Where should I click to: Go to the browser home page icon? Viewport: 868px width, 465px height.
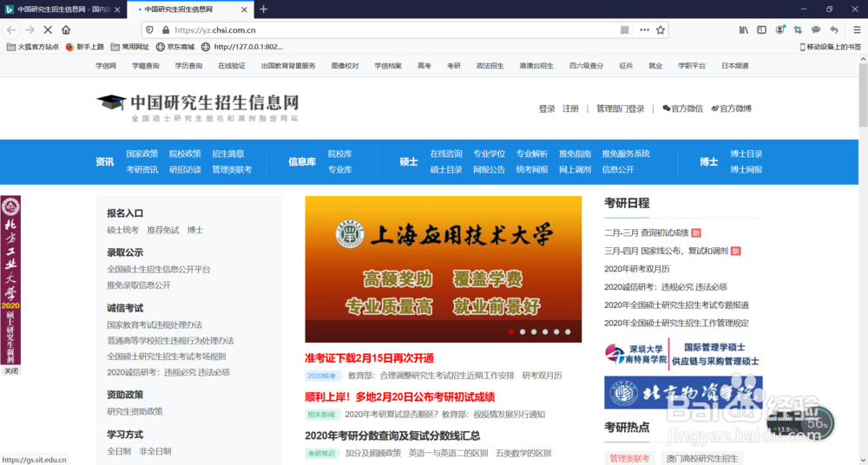click(x=66, y=29)
